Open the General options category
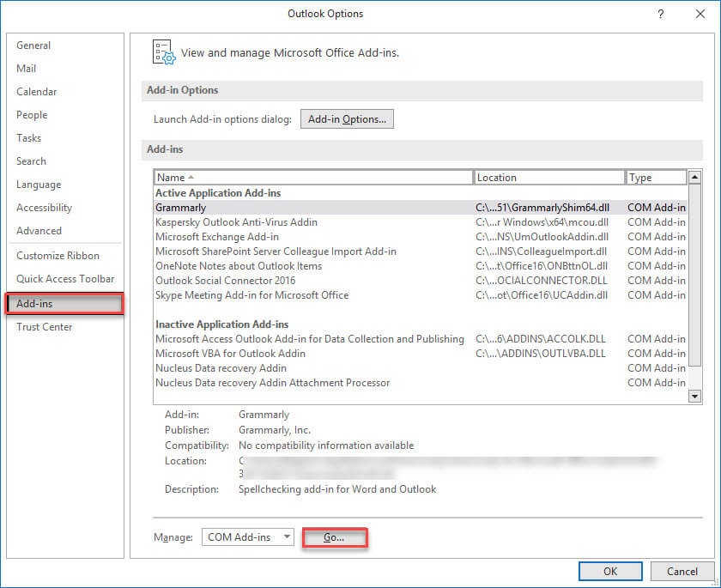This screenshot has width=721, height=588. (x=33, y=45)
